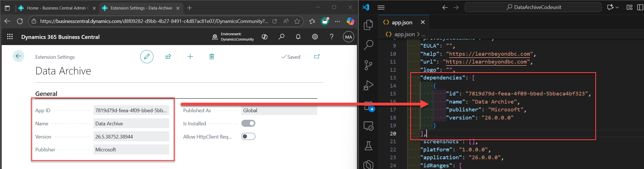Open Business Central settings gear
644x169 pixels.
point(315,37)
